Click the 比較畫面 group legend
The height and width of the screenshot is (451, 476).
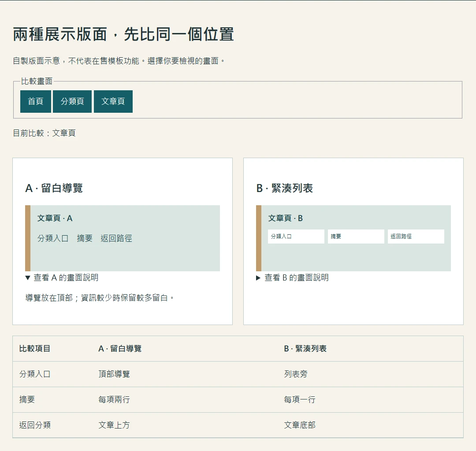(x=37, y=81)
